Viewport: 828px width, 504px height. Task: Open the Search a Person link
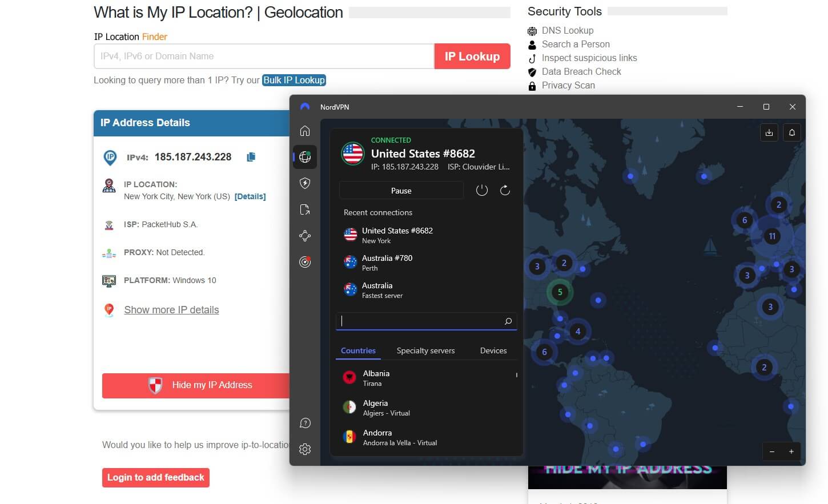point(576,44)
